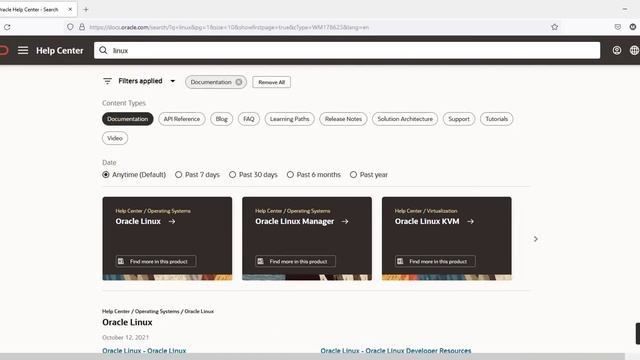
Task: Toggle the Documentation content type chip
Action: [128, 119]
